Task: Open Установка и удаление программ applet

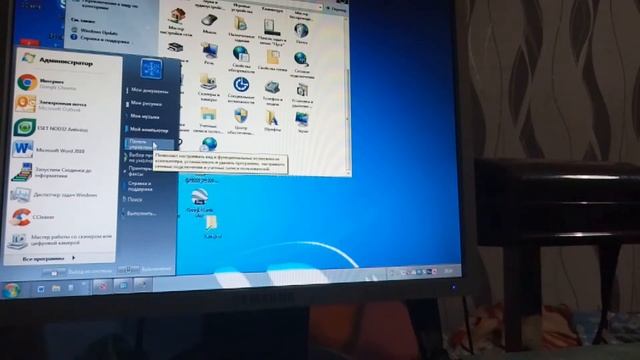Action: (x=302, y=95)
